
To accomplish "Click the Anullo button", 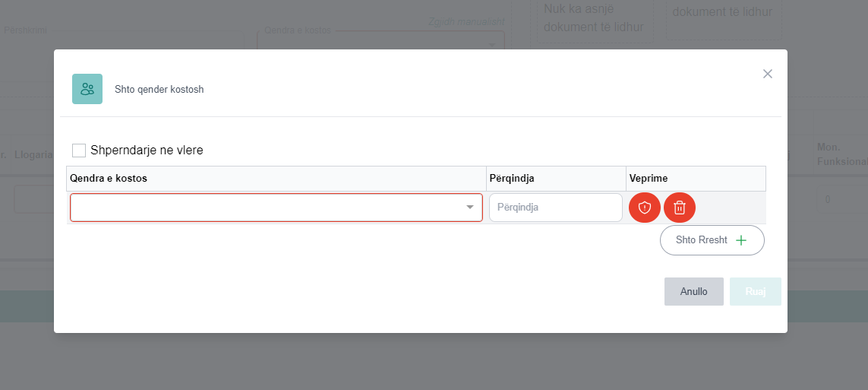I will (693, 291).
